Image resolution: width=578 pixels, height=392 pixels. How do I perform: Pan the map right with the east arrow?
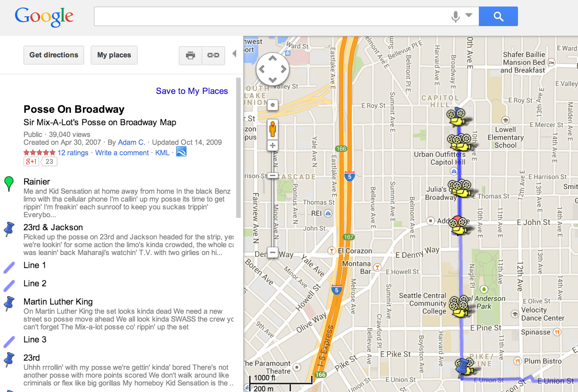pos(284,69)
